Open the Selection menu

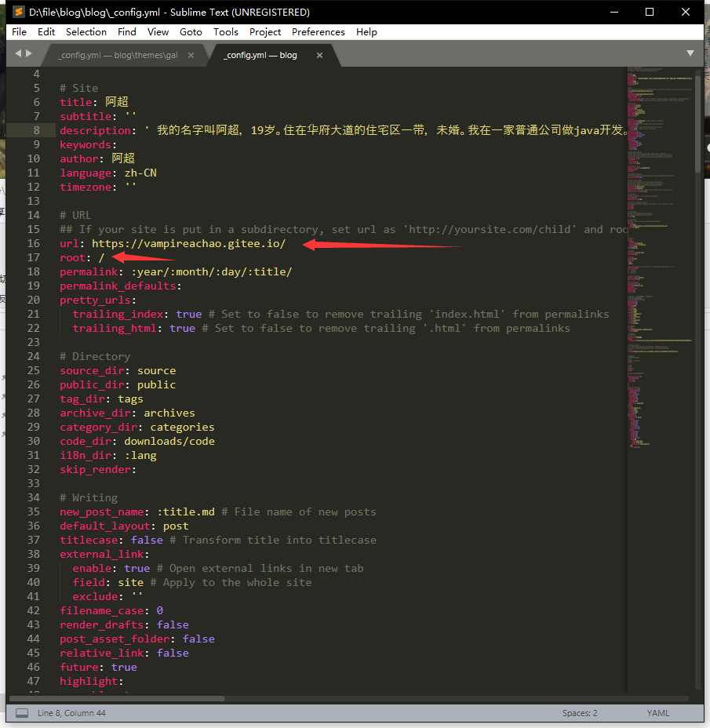86,32
